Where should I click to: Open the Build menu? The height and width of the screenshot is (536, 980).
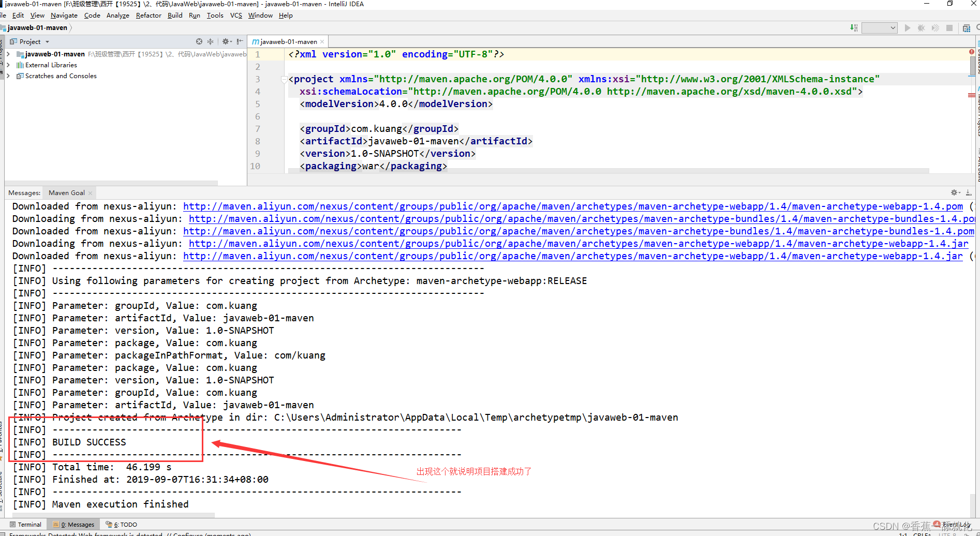click(175, 16)
